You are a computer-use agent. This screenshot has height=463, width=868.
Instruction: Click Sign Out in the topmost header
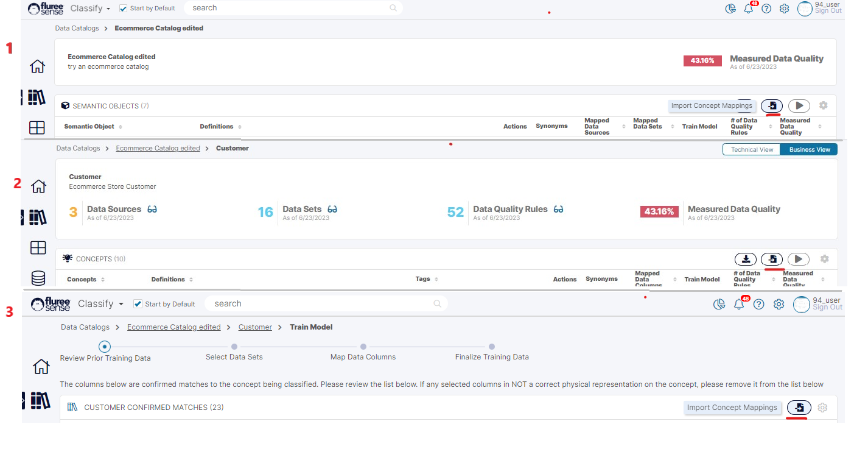point(828,11)
